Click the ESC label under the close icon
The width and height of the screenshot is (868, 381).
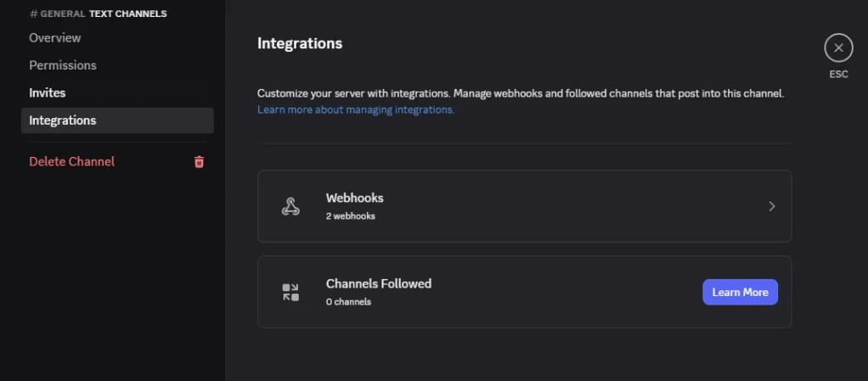pyautogui.click(x=838, y=75)
